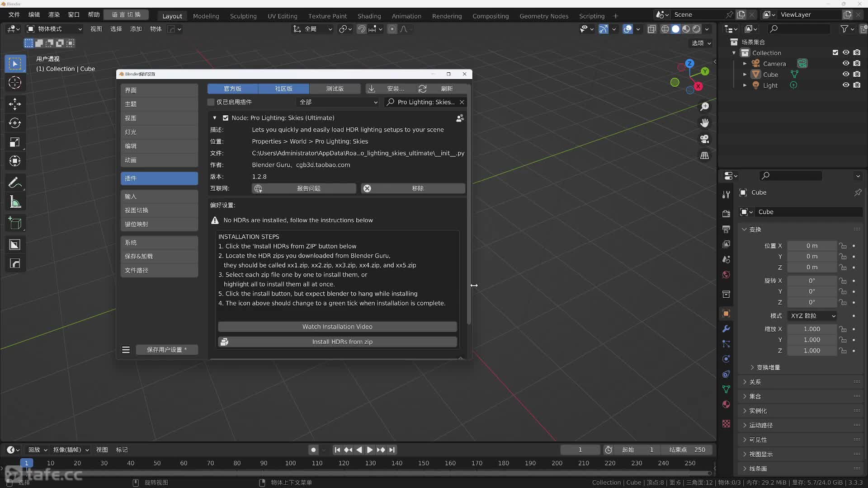The height and width of the screenshot is (488, 868).
Task: Select 文件路径 in preferences sidebar
Action: (159, 270)
